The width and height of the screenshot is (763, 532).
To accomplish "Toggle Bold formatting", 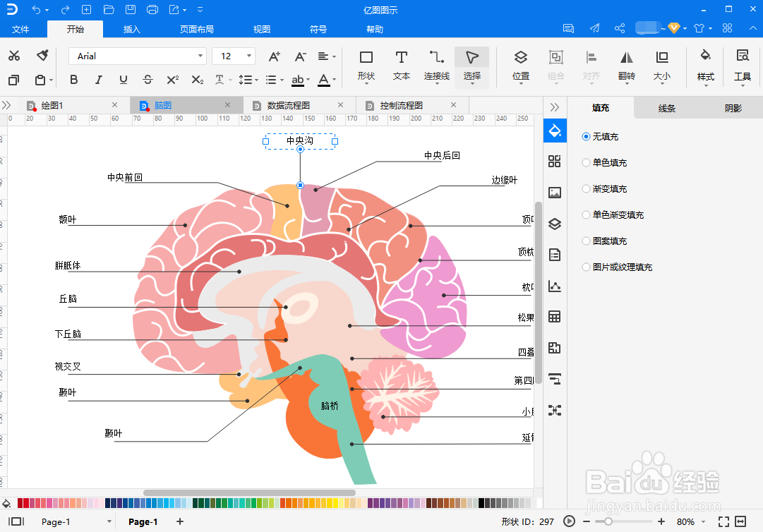I will click(x=74, y=80).
